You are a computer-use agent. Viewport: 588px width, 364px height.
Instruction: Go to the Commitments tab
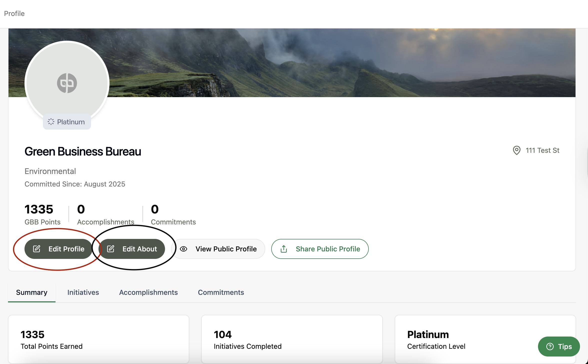221,292
